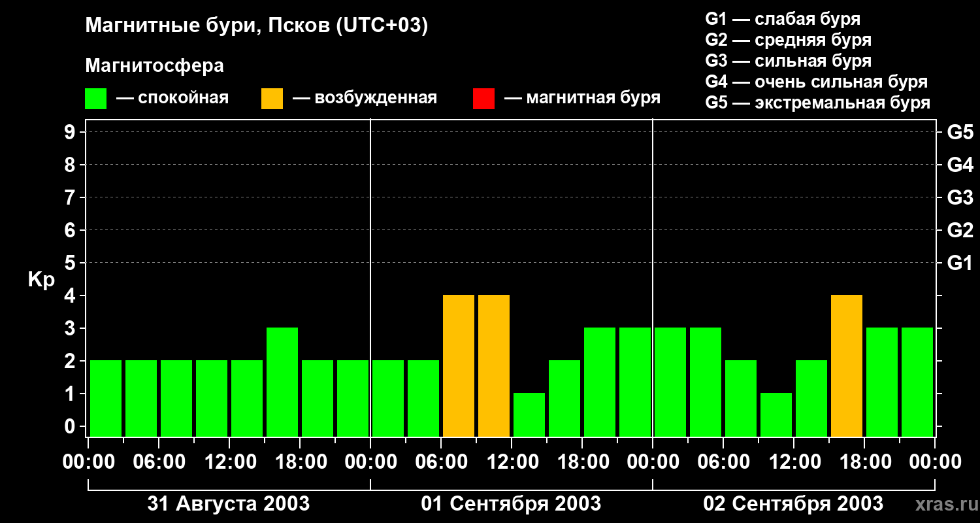Click the orange "возбужденная" legend swatch

(x=272, y=99)
